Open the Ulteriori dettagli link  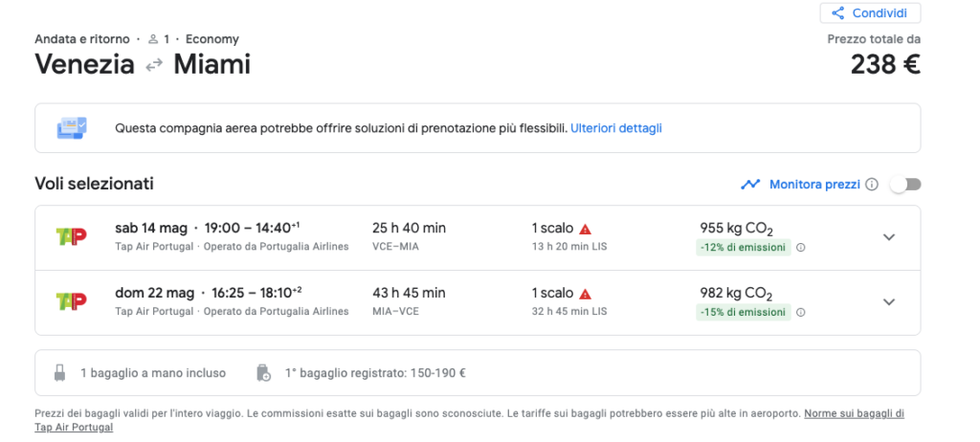615,128
